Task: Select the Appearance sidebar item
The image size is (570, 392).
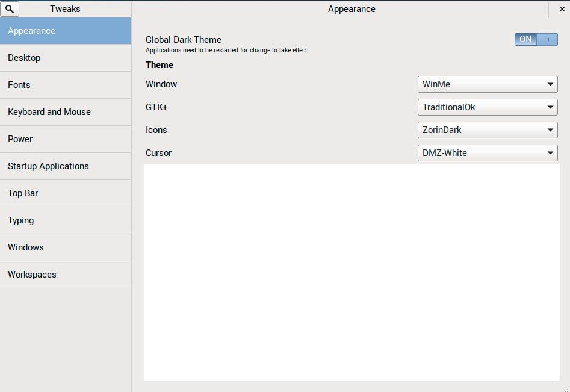Action: [66, 31]
